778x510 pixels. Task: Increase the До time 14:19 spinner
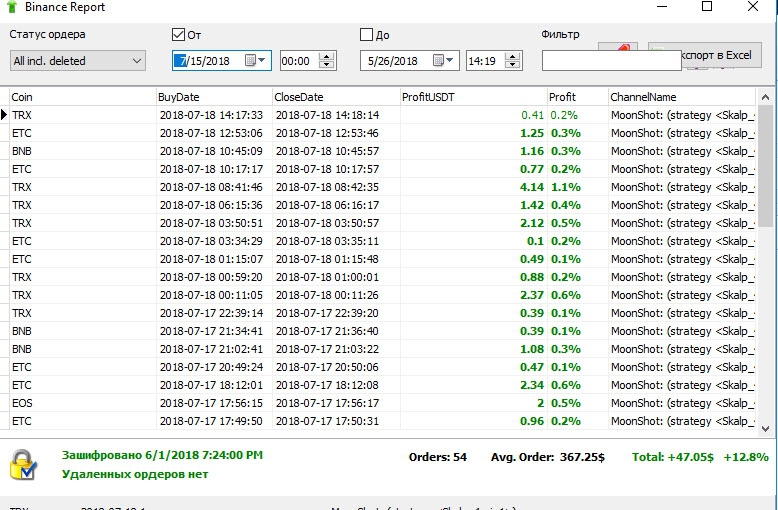click(513, 56)
